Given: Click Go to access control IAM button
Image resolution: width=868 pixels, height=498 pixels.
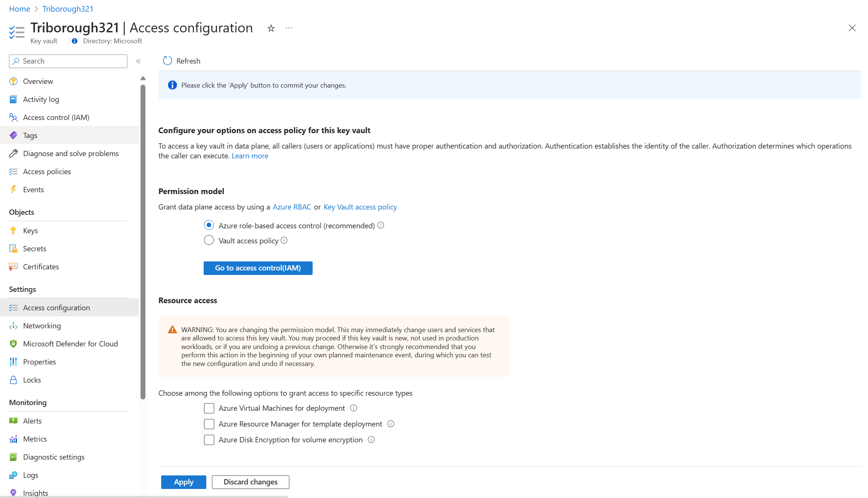Looking at the screenshot, I should 257,268.
